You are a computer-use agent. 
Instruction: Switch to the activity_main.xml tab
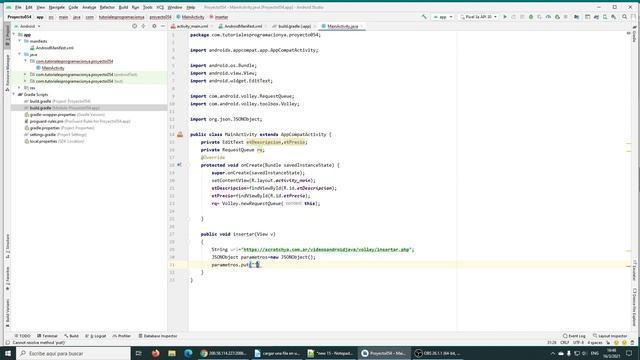[192, 26]
